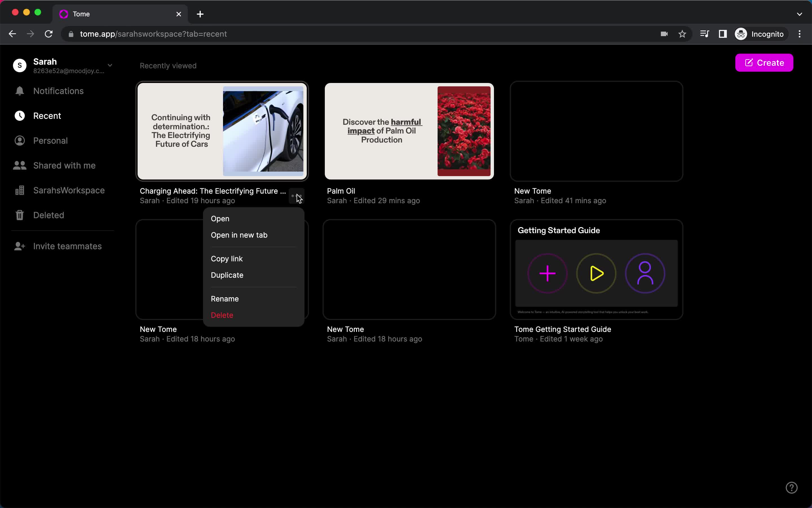This screenshot has height=508, width=812.
Task: Click the Create button
Action: tap(764, 63)
